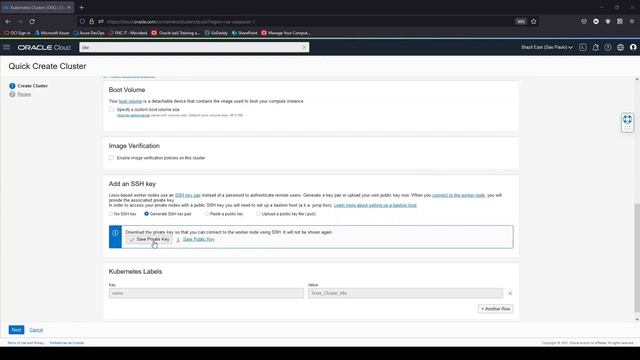Click the Kubernetes label Value input field
Screen dimensions: 640x360
[x=405, y=293]
